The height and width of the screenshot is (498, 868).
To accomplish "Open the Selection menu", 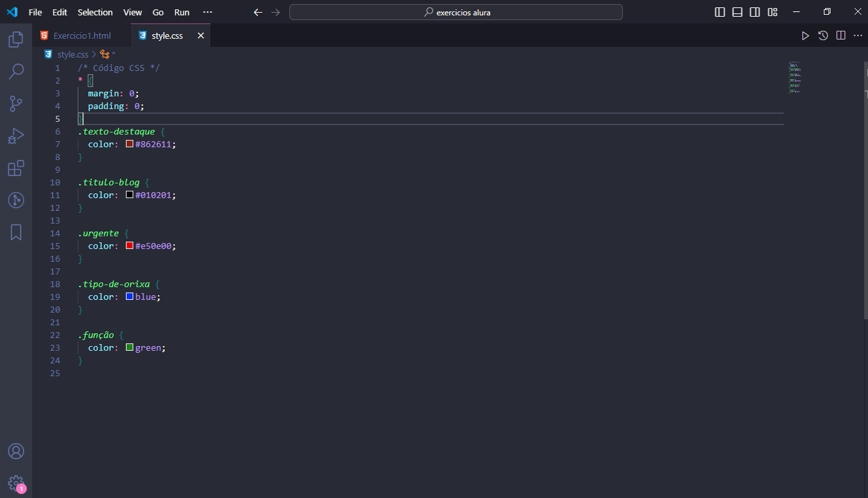I will point(95,12).
